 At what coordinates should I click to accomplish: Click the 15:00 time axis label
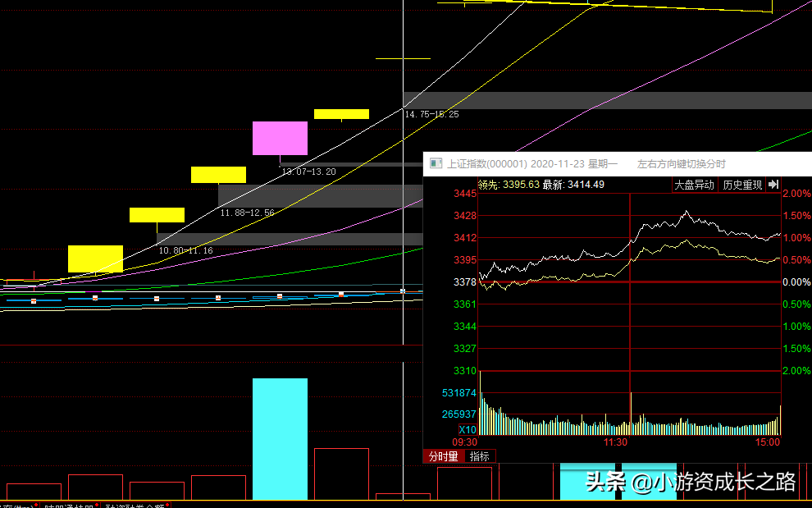768,442
